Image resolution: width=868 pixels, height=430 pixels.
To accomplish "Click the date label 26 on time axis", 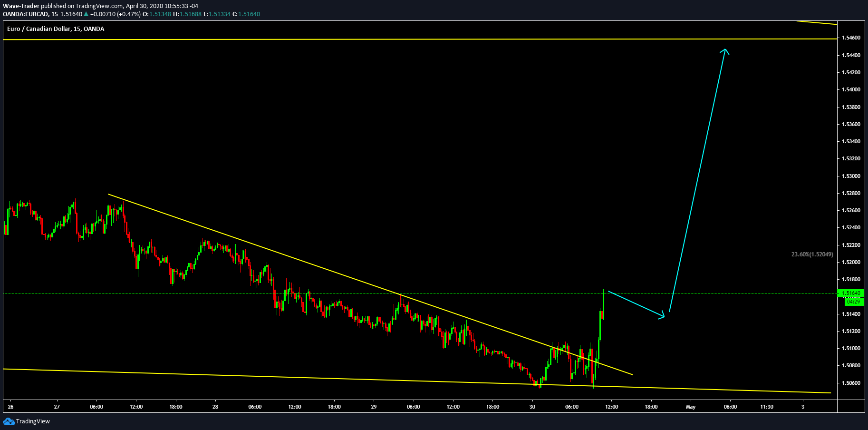I will pyautogui.click(x=10, y=407).
